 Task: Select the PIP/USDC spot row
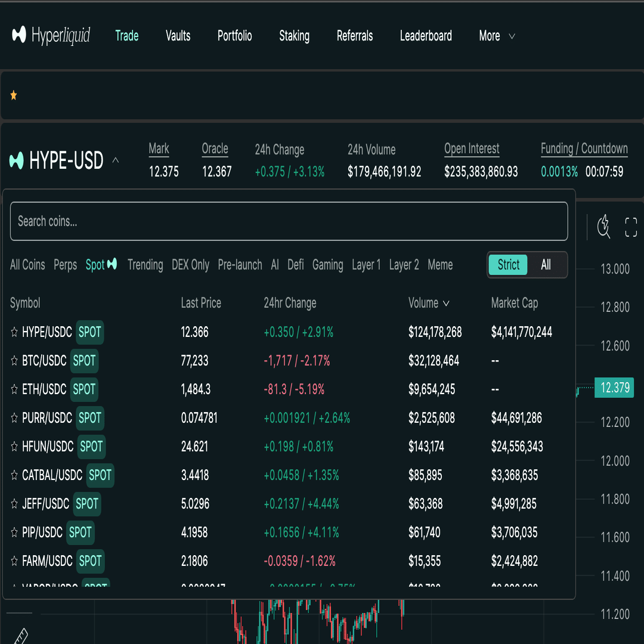click(x=289, y=532)
